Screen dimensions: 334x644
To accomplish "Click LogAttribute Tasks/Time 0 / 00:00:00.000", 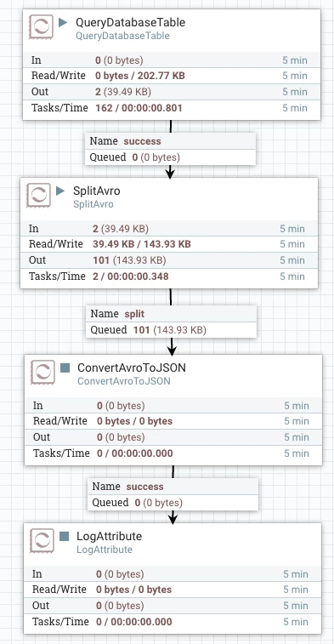I will tap(173, 622).
